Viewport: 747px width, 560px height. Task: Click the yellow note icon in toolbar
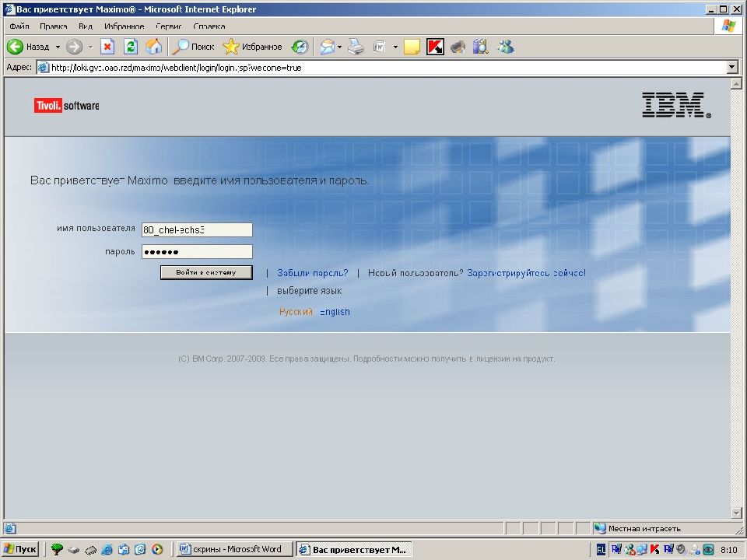pyautogui.click(x=412, y=47)
